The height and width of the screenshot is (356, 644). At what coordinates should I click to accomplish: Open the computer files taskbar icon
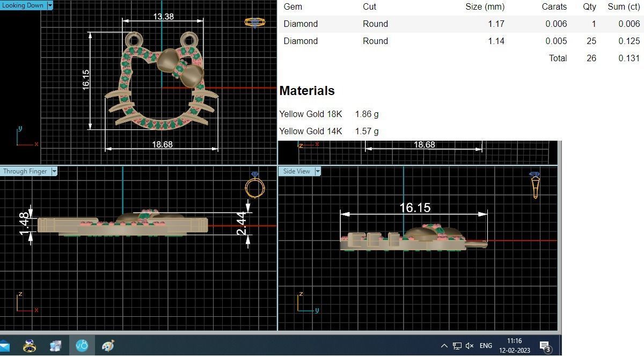point(56,346)
